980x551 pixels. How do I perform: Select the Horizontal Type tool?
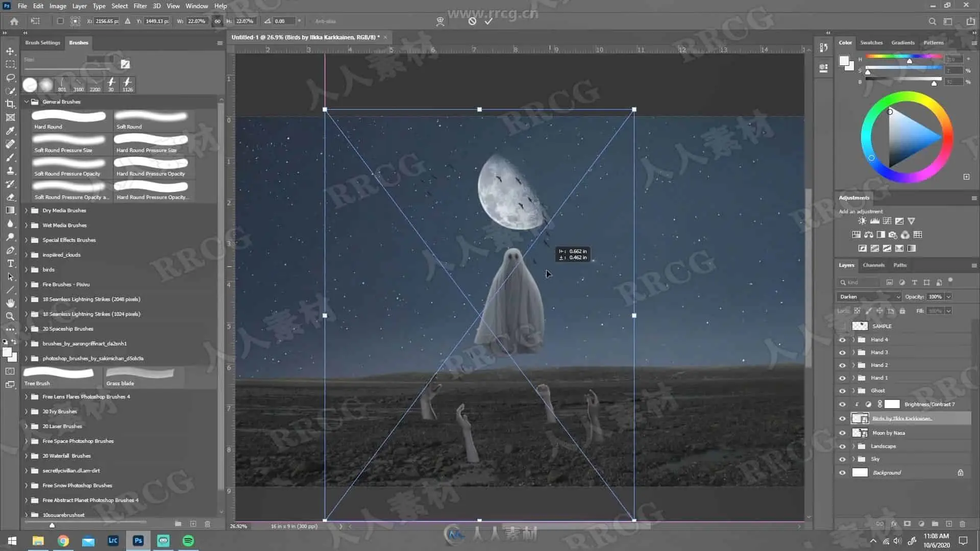click(x=10, y=263)
